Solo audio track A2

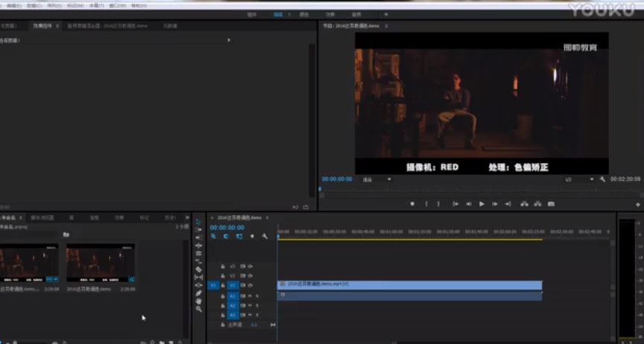pyautogui.click(x=257, y=305)
